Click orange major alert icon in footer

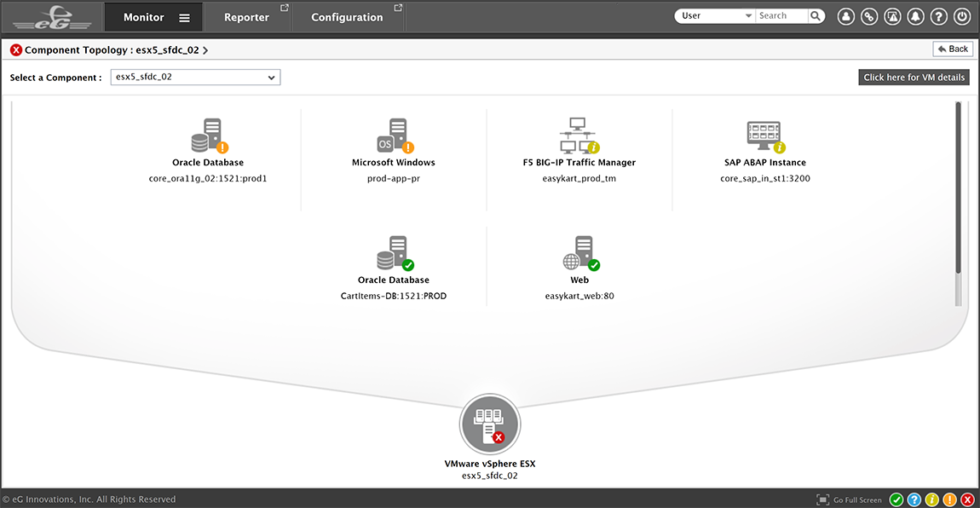click(x=949, y=499)
